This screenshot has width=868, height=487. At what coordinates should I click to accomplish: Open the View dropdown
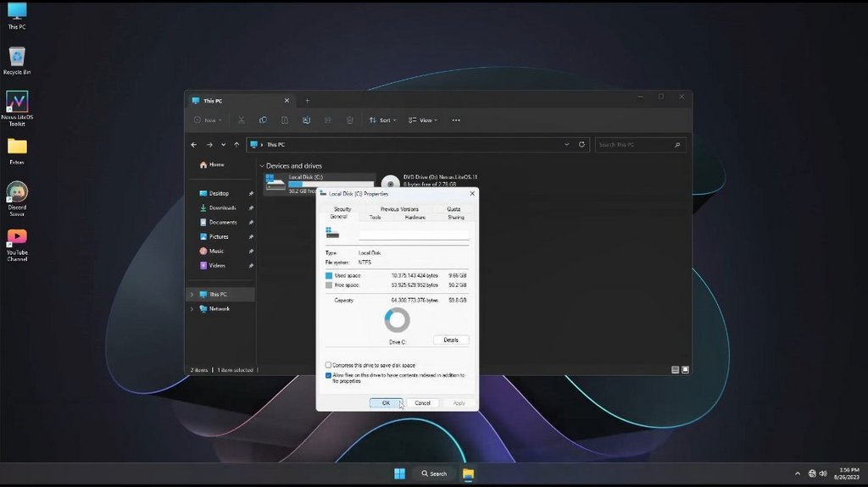423,120
